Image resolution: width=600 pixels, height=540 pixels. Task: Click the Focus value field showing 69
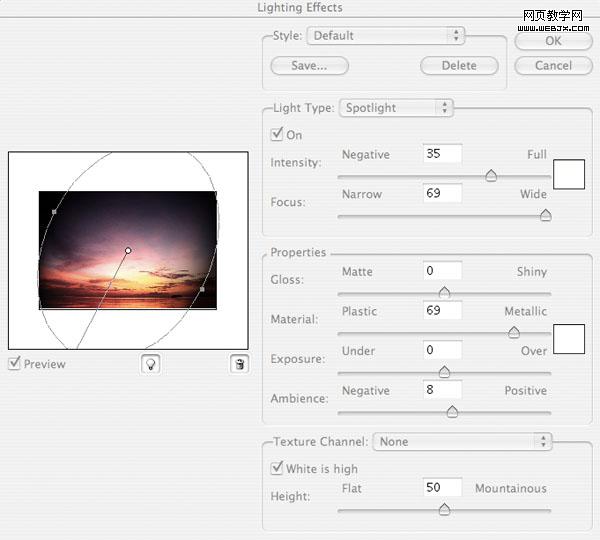point(442,193)
